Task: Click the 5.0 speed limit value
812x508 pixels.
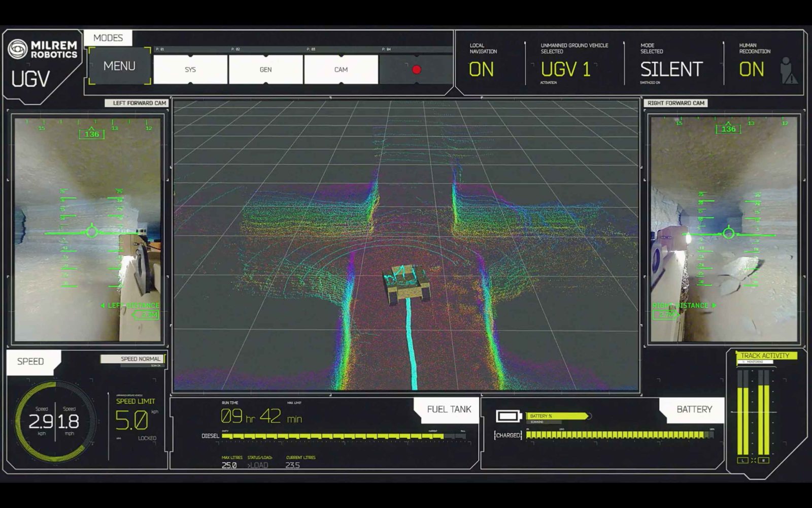Action: (x=131, y=420)
